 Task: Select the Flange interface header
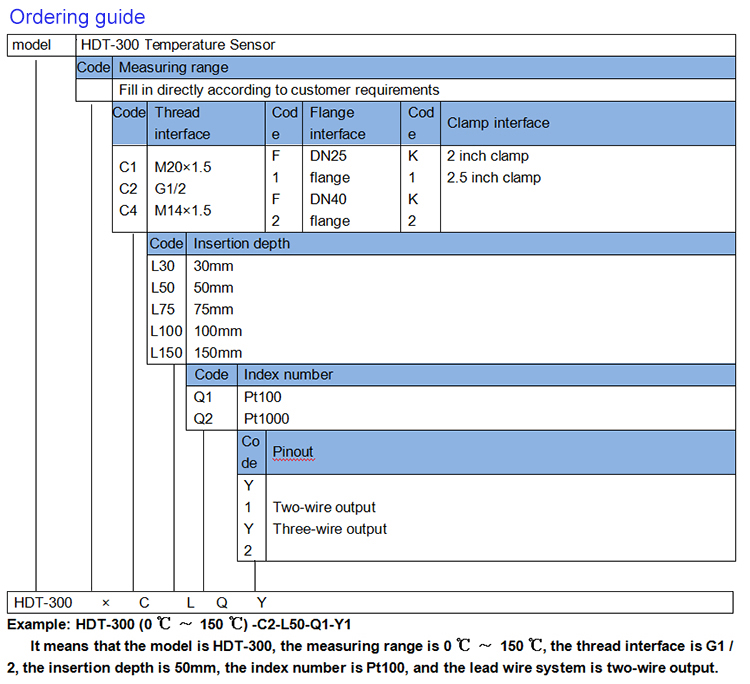click(352, 123)
